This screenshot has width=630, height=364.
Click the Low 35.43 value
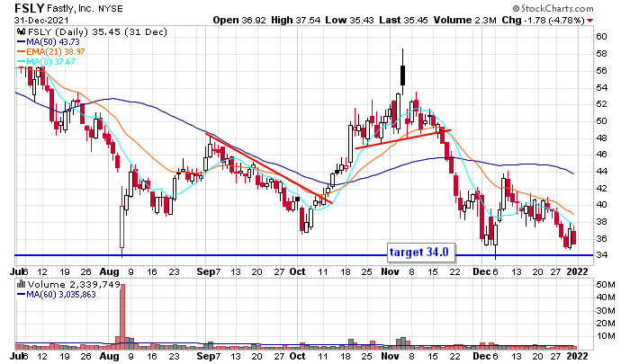(x=349, y=20)
